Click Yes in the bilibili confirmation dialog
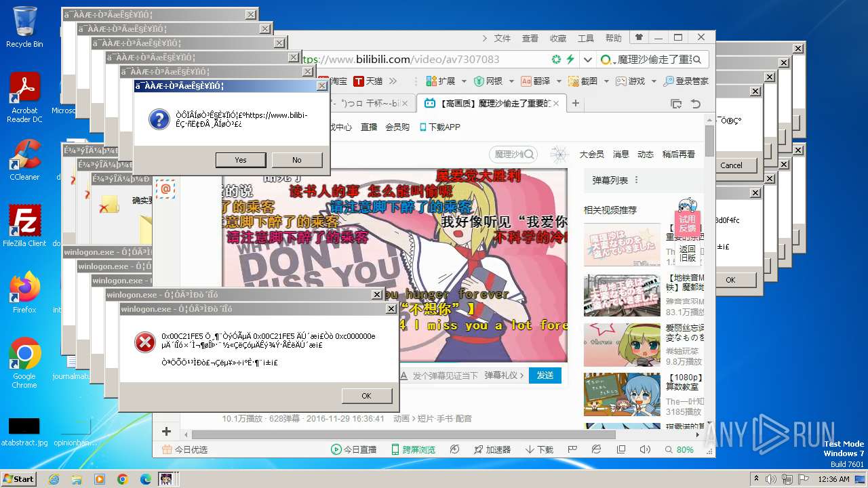This screenshot has height=488, width=868. tap(241, 160)
